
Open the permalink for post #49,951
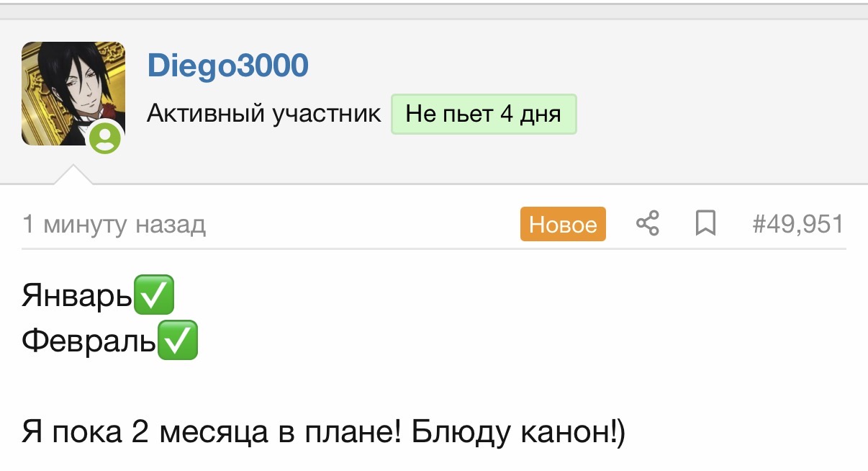tap(797, 224)
